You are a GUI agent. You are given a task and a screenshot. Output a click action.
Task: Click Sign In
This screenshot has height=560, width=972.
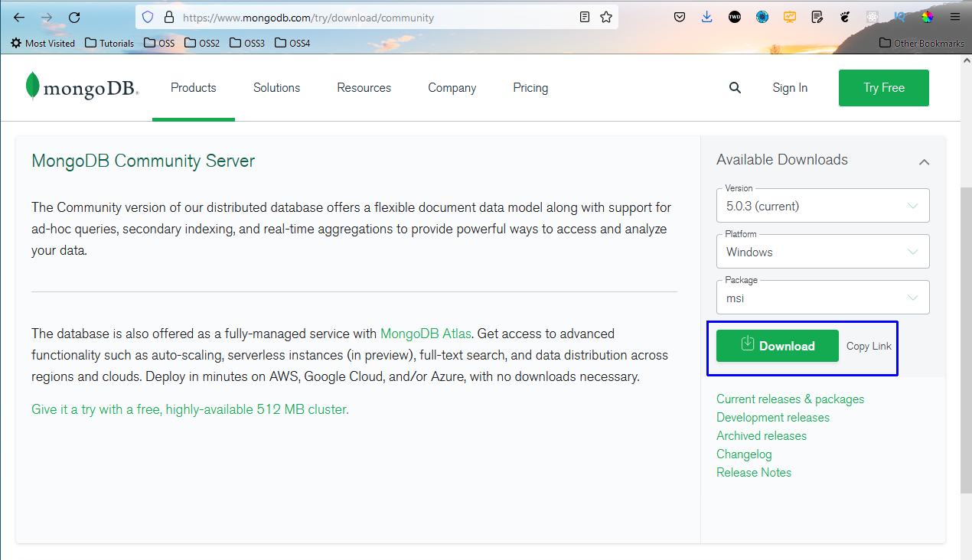pos(790,88)
